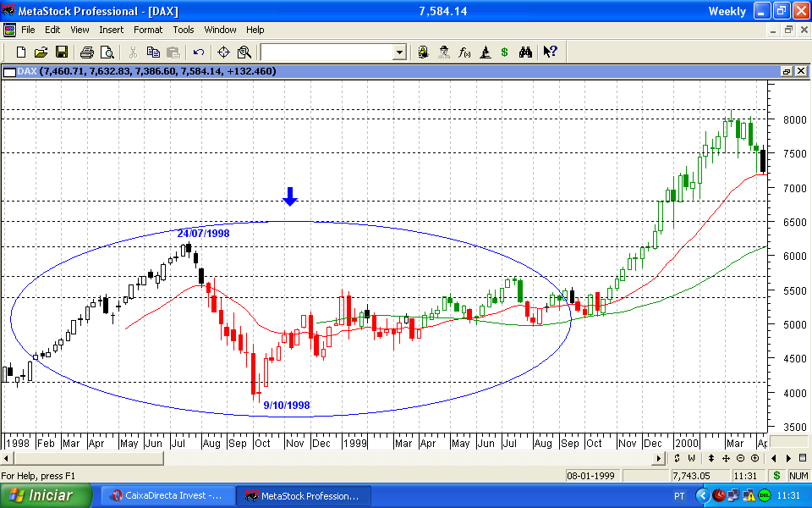
Task: Open the Help menu
Action: [255, 30]
